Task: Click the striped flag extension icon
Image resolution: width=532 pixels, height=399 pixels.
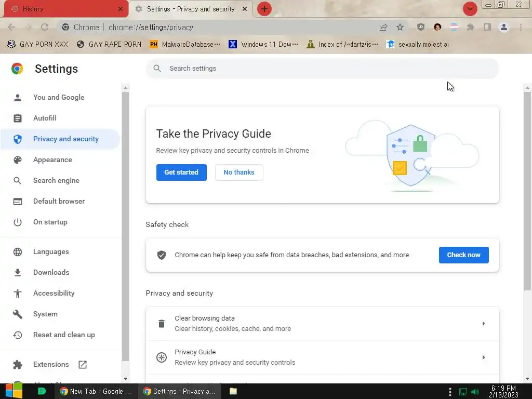Action: [x=454, y=27]
